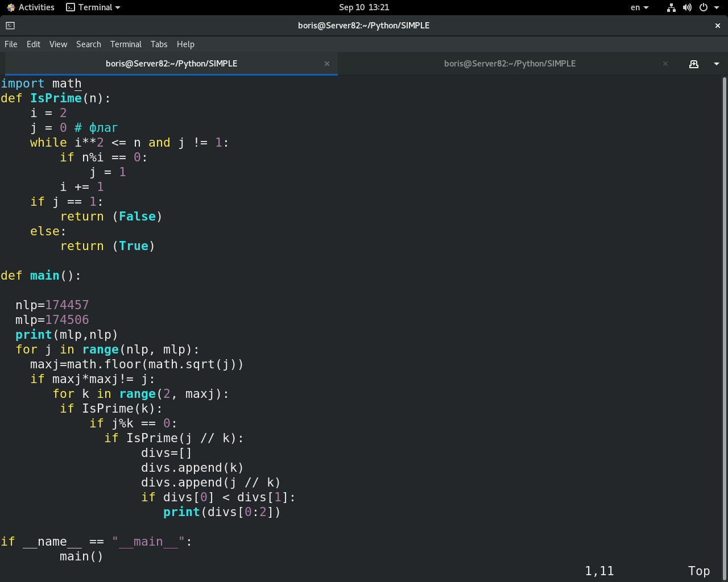Click the cursor position '1,11' indicator
Viewport: 728px width, 582px height.
point(599,571)
